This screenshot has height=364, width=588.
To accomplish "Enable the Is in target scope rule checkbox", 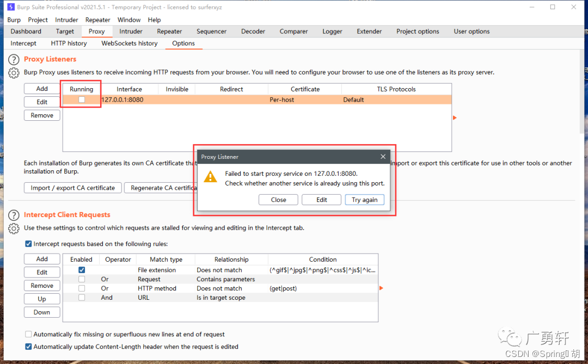I will point(81,298).
